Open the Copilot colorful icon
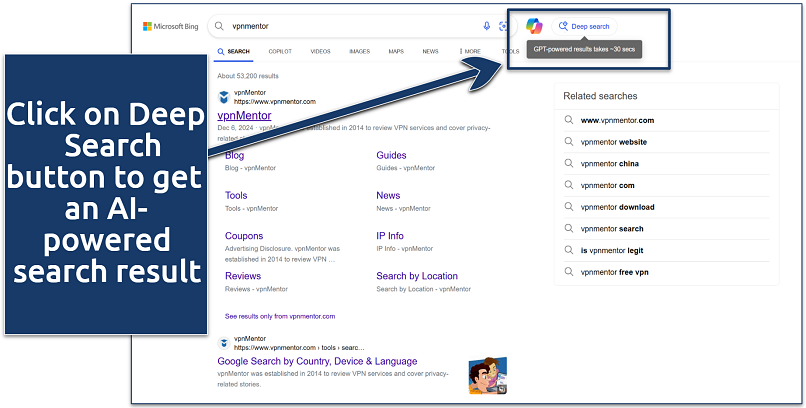The image size is (806, 408). [534, 26]
